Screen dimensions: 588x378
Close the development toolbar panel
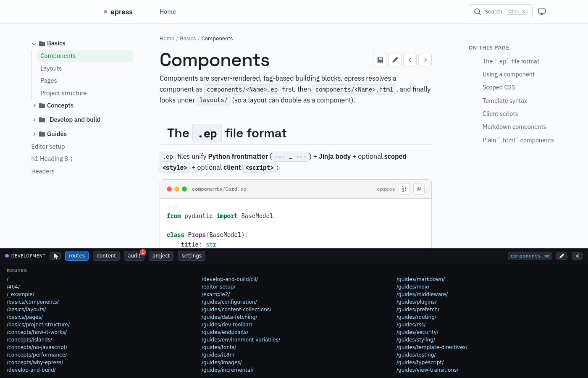pyautogui.click(x=577, y=256)
